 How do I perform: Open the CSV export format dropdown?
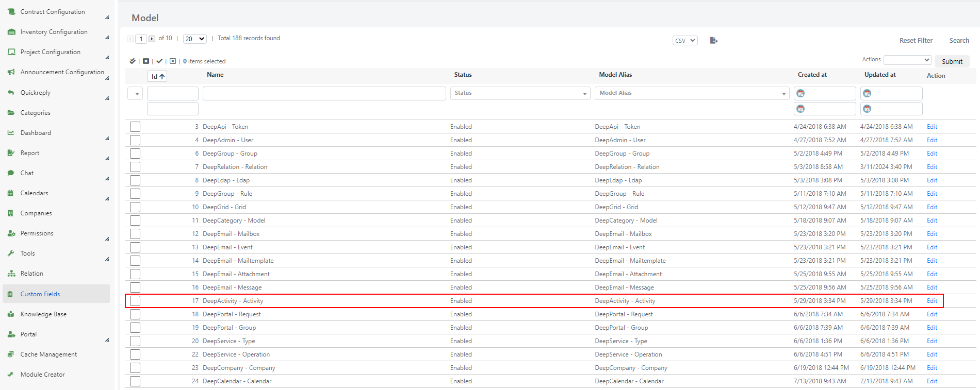coord(685,40)
